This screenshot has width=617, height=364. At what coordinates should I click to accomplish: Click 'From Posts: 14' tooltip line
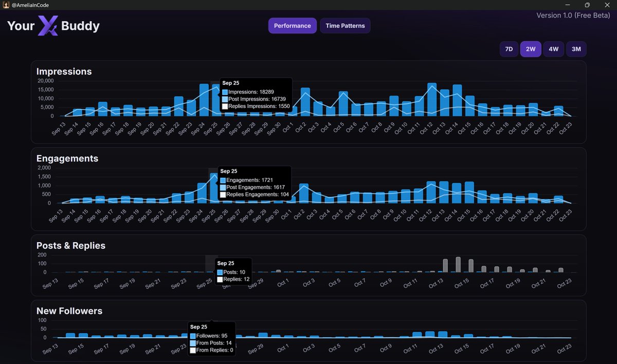[214, 343]
